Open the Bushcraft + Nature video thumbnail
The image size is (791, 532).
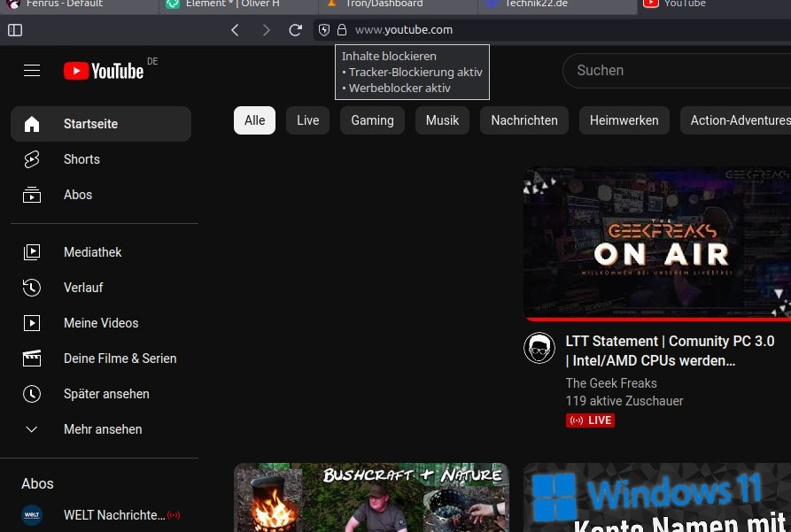point(371,497)
